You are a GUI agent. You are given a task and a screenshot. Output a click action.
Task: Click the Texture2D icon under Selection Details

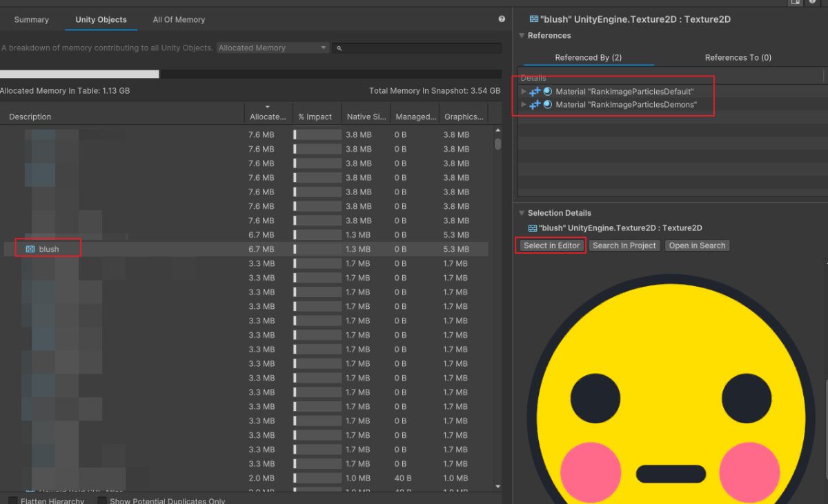click(533, 228)
